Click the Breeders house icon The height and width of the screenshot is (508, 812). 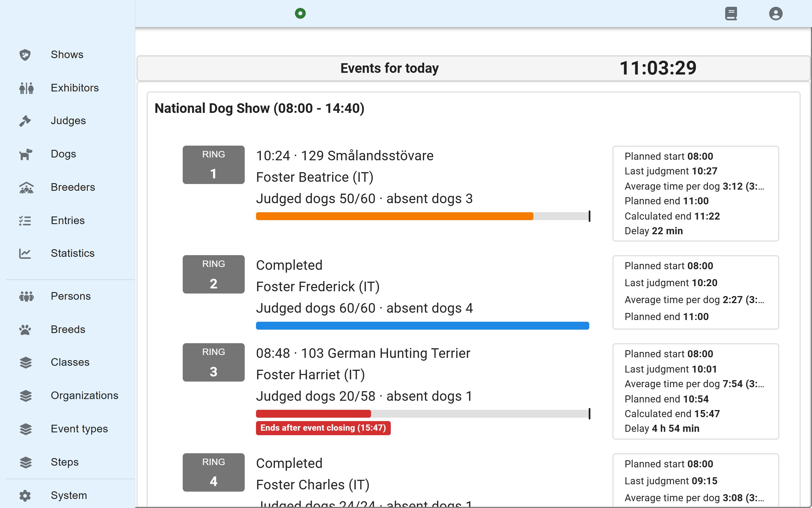(x=26, y=187)
